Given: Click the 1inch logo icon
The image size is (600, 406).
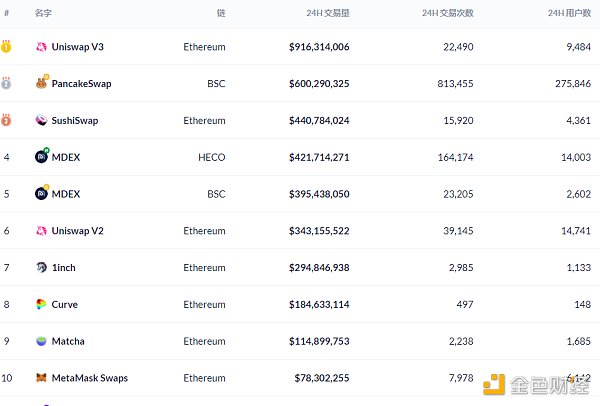Looking at the screenshot, I should coord(41,267).
